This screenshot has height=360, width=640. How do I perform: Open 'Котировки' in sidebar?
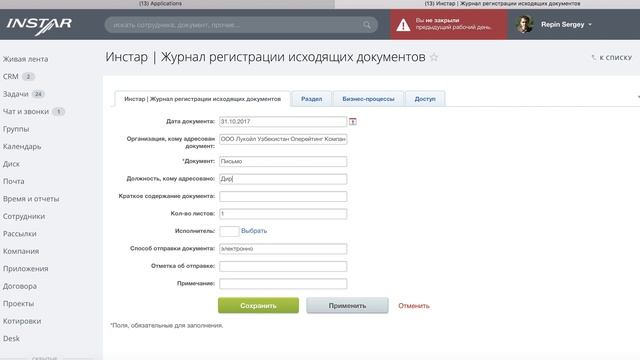(22, 321)
